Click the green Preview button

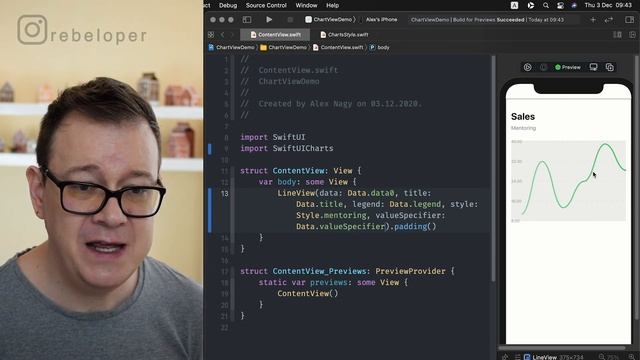click(568, 67)
